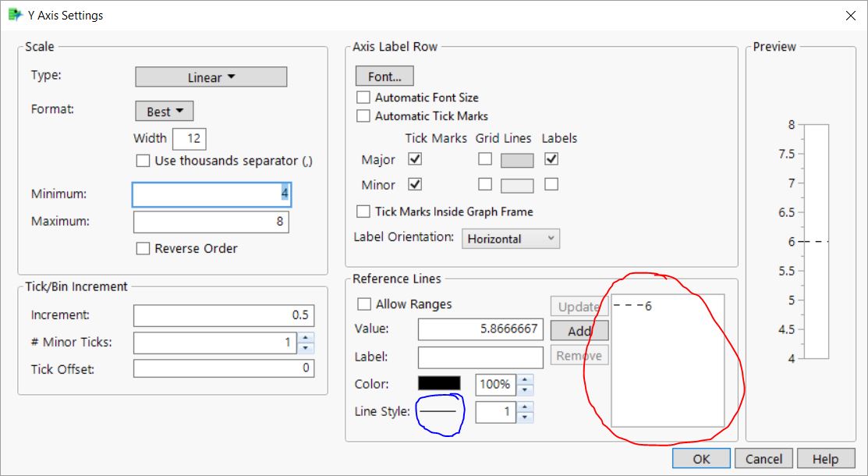The height and width of the screenshot is (476, 868).
Task: Click the black reference line Color swatch
Action: tap(439, 383)
